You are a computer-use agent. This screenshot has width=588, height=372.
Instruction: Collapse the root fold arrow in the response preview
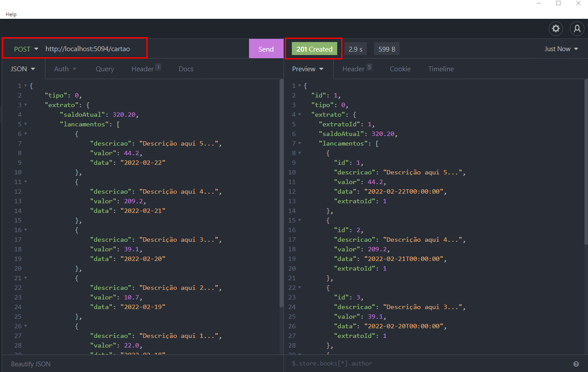300,86
